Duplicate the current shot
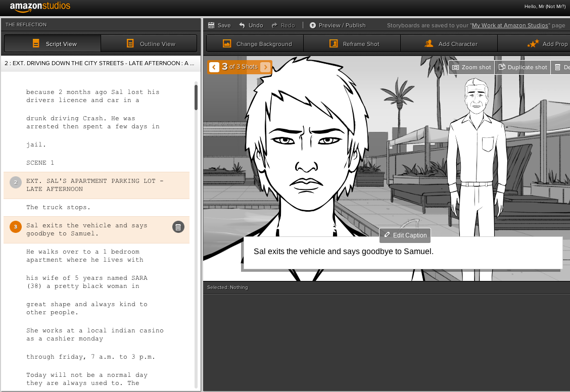The height and width of the screenshot is (392, 570). [x=522, y=67]
